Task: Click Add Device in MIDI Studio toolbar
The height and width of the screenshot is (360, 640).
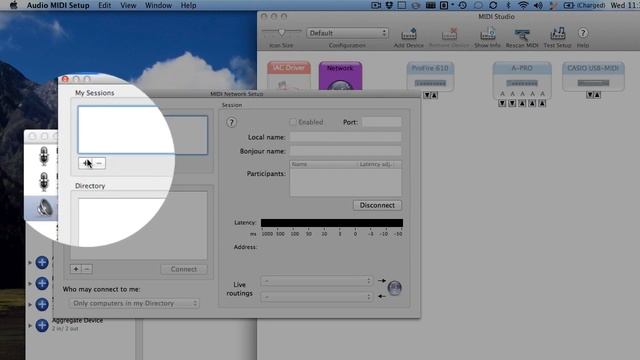Action: [x=409, y=38]
